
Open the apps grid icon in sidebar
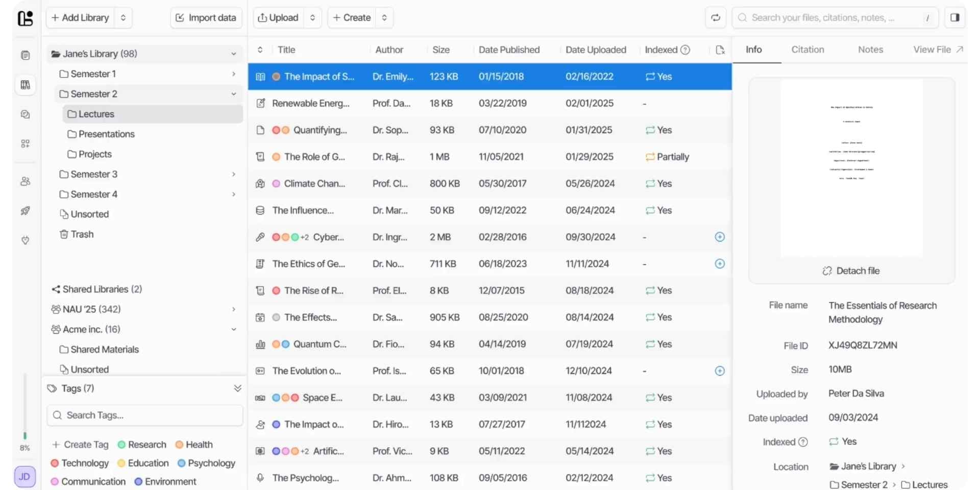tap(25, 143)
